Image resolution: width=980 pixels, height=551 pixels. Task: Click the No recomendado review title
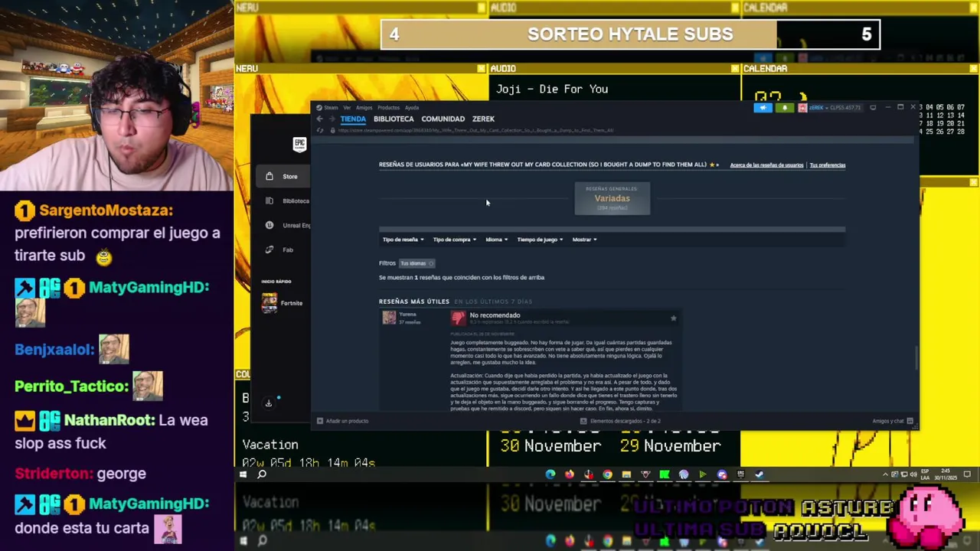[495, 315]
